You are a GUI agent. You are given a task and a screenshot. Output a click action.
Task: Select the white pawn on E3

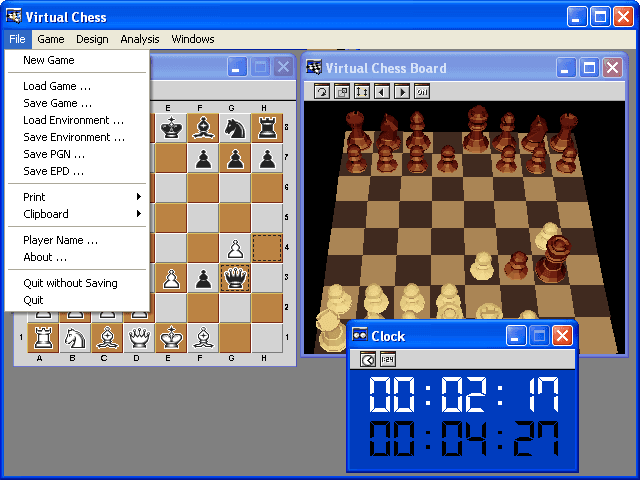171,278
